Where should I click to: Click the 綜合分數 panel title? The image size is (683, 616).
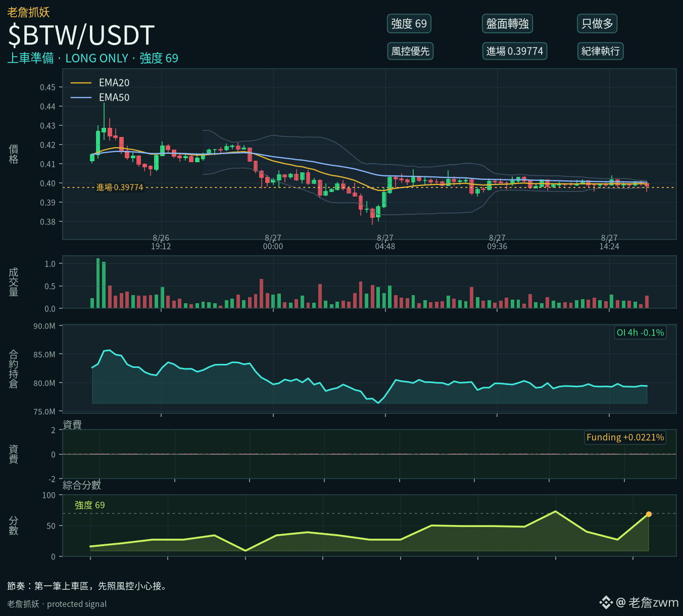click(82, 485)
